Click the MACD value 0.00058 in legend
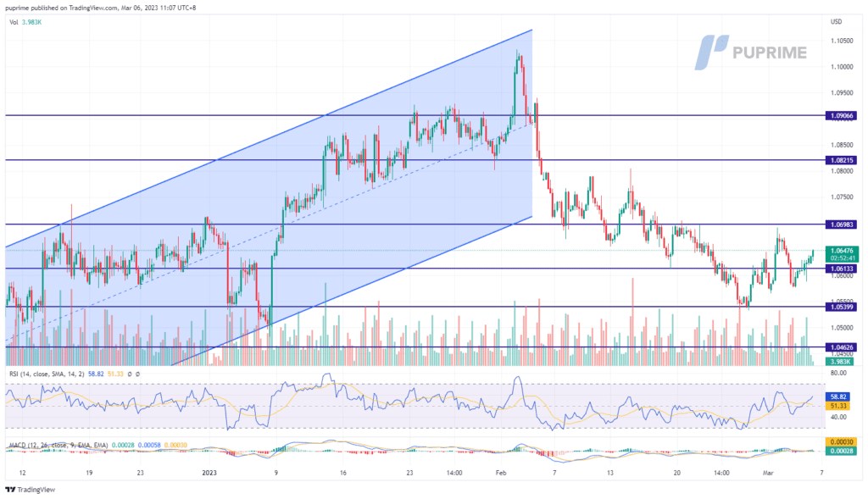Viewport: 868px width, 499px height. [x=149, y=445]
